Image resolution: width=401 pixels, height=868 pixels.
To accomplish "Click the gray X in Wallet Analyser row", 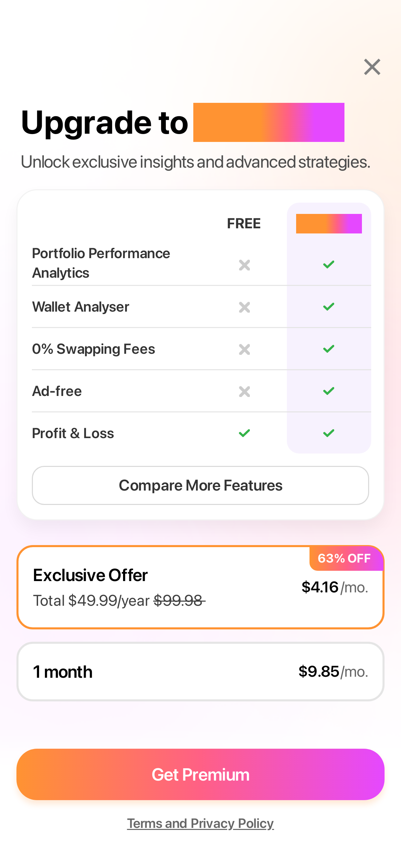I will tap(244, 307).
